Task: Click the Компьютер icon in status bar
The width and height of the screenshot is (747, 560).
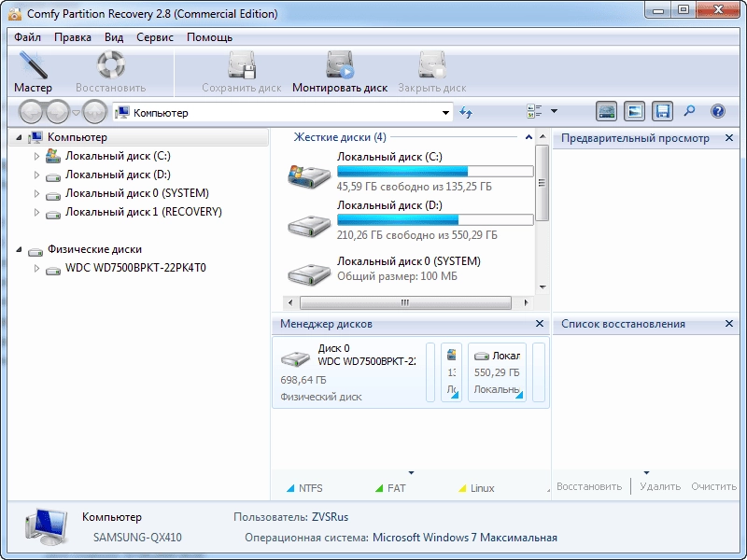Action: pyautogui.click(x=46, y=527)
